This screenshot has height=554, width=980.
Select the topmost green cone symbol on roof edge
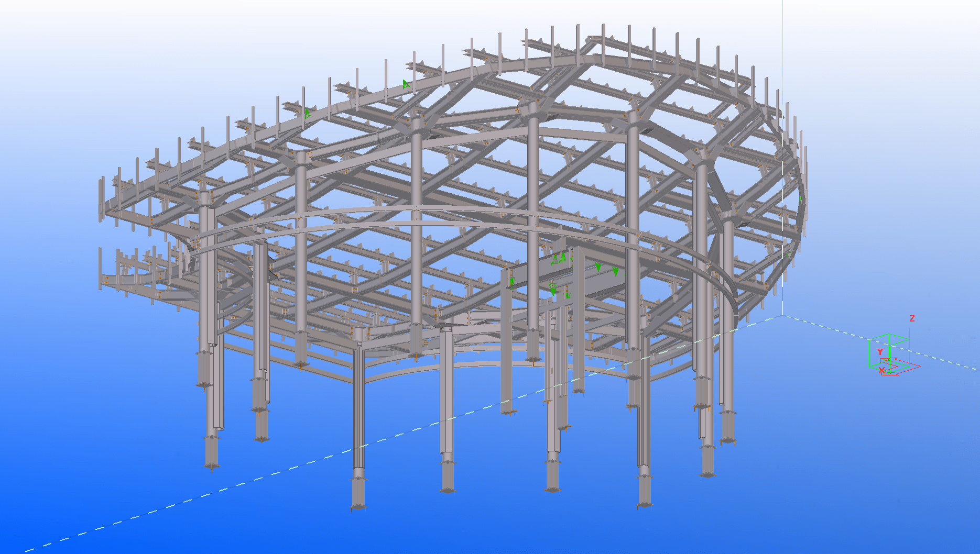(x=406, y=84)
